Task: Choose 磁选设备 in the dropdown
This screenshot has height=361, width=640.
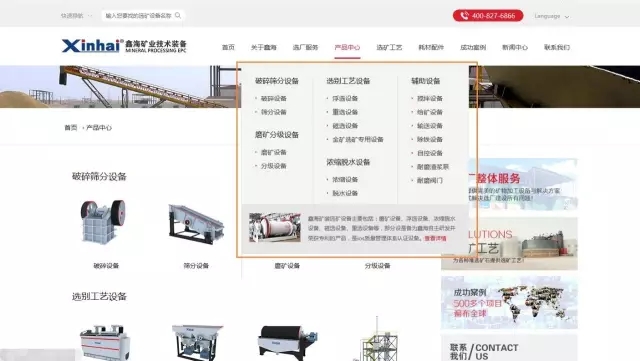Action: (345, 126)
